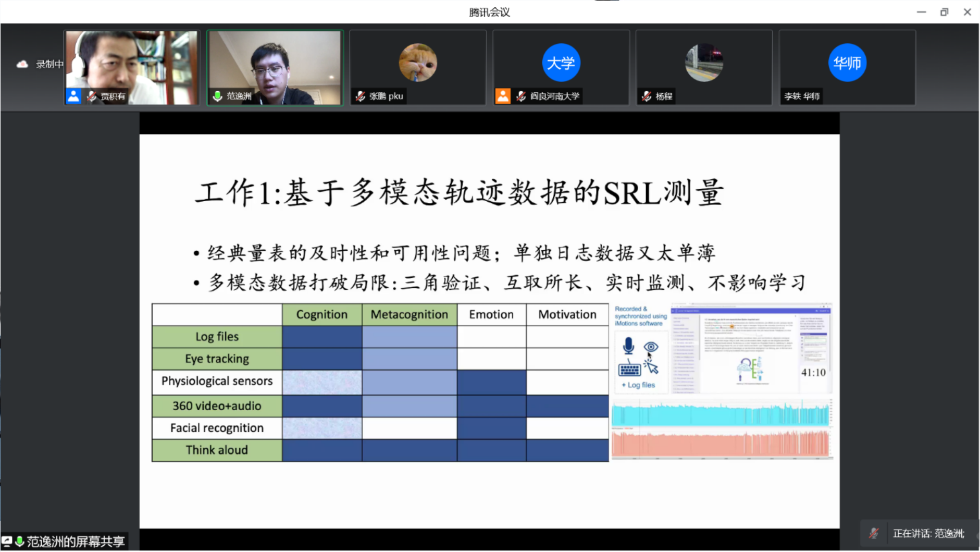Image resolution: width=980 pixels, height=552 pixels.
Task: Click 张鹏 pku's muted microphone icon
Action: pos(361,96)
